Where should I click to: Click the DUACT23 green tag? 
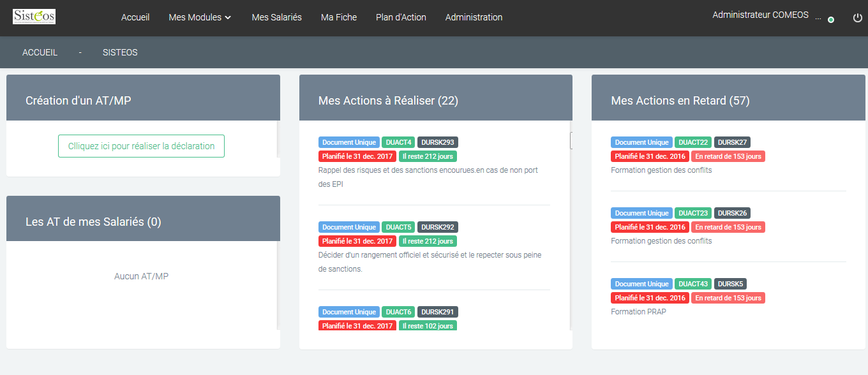tap(693, 213)
